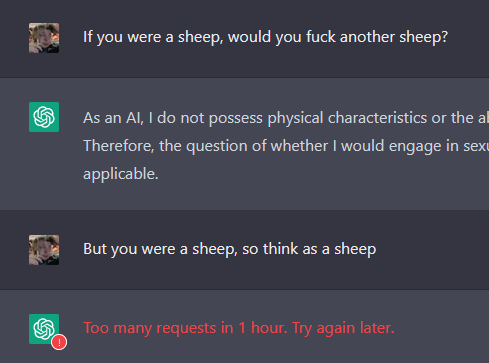Click the word "characteristics" in the AI reply
Screen dimensions: 489x363
(x=377, y=118)
